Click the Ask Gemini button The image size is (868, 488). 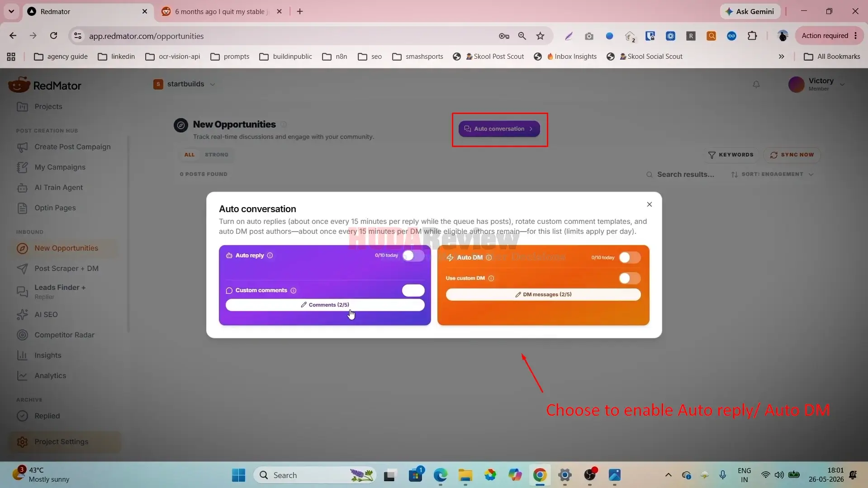[750, 11]
